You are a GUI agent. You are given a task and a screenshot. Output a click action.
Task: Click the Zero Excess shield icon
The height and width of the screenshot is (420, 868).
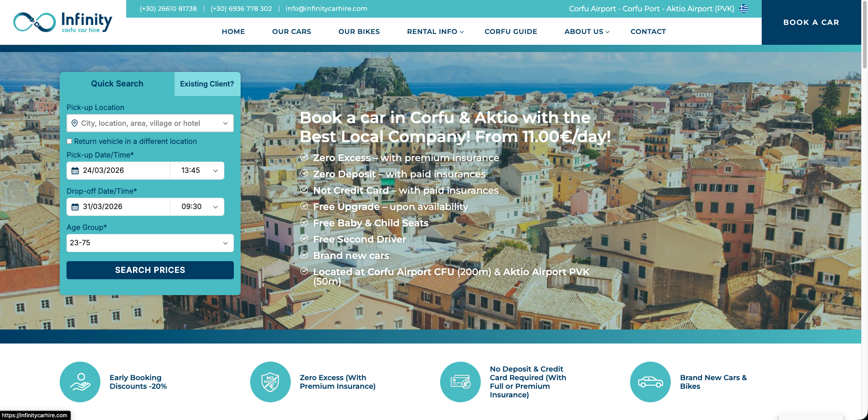270,382
